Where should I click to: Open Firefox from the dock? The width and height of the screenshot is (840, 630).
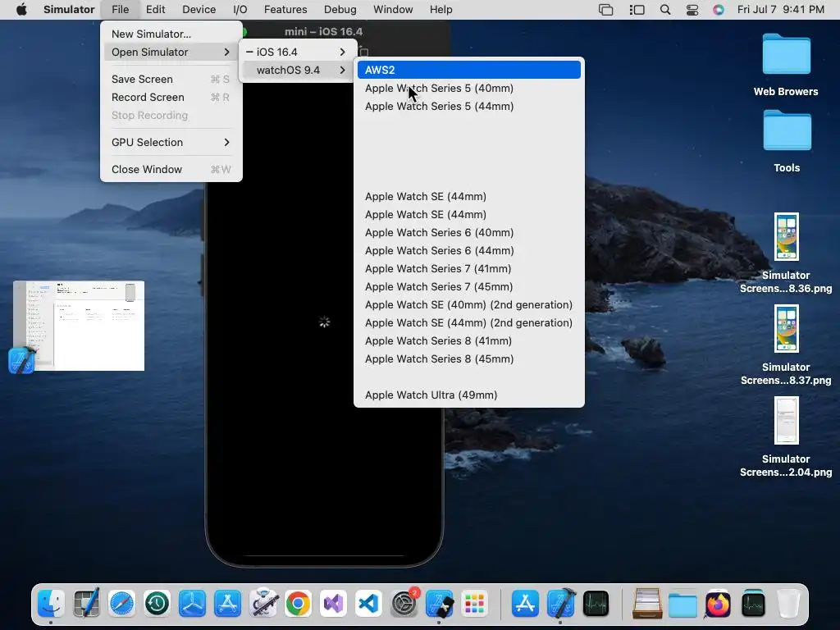pos(718,604)
